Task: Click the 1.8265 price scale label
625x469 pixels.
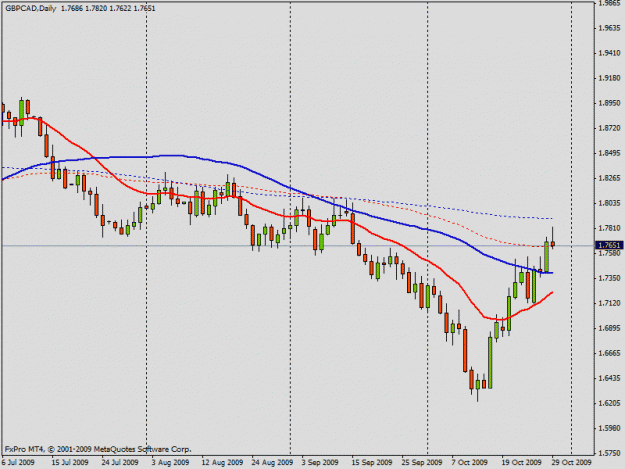Action: pos(609,178)
